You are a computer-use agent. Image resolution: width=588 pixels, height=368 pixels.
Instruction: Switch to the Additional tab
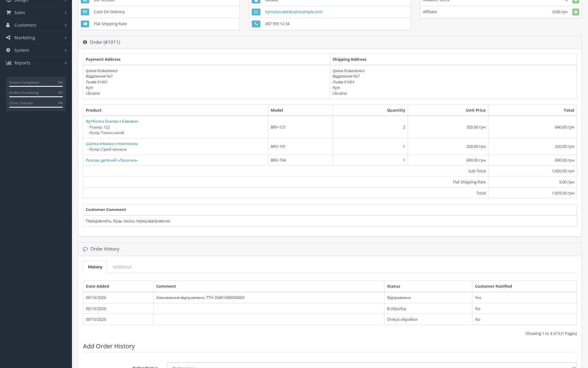tap(122, 267)
